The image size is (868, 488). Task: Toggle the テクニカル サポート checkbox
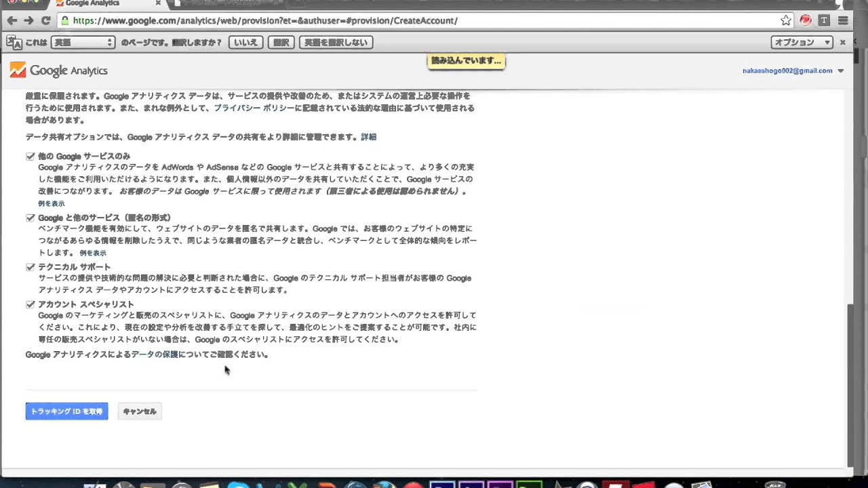(x=31, y=268)
